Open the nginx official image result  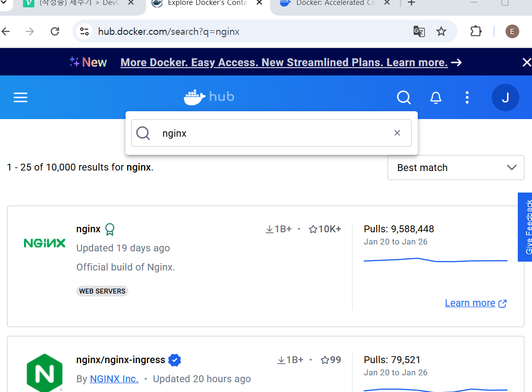pos(88,229)
